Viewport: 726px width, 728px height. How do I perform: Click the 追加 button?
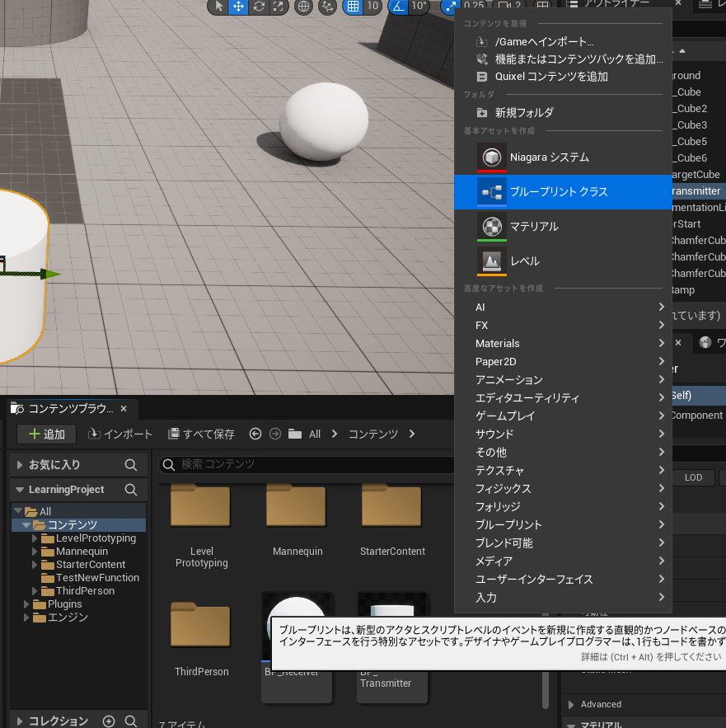click(47, 434)
